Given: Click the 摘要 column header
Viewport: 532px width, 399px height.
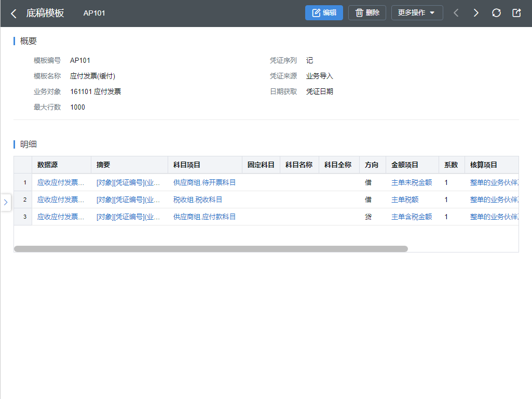Looking at the screenshot, I should (130, 165).
